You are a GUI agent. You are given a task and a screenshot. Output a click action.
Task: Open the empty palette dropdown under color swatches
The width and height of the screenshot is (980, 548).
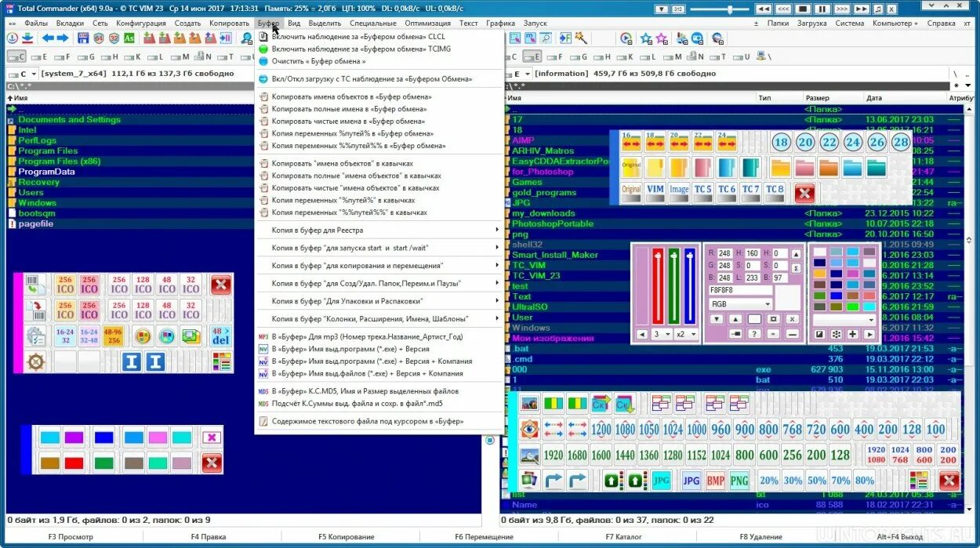(844, 320)
